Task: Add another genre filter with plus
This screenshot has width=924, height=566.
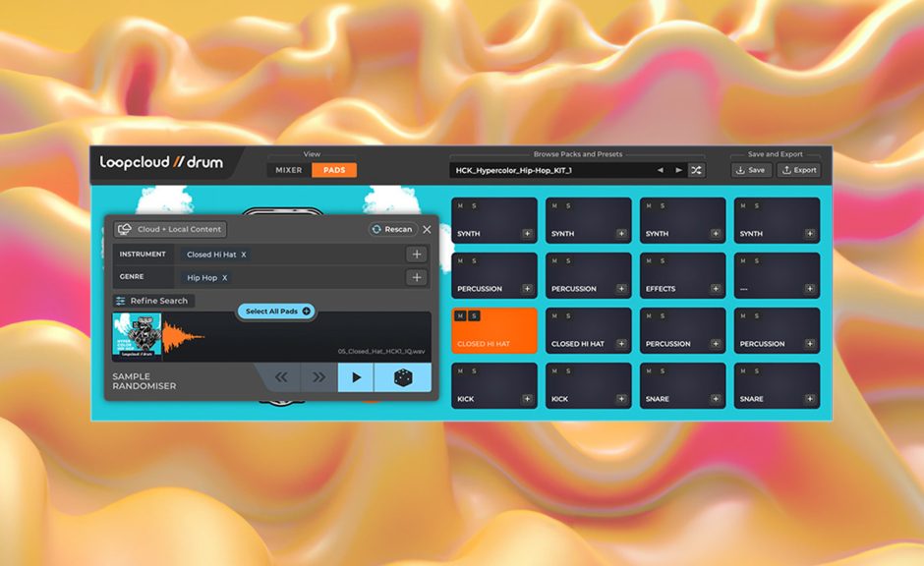Action: 417,278
